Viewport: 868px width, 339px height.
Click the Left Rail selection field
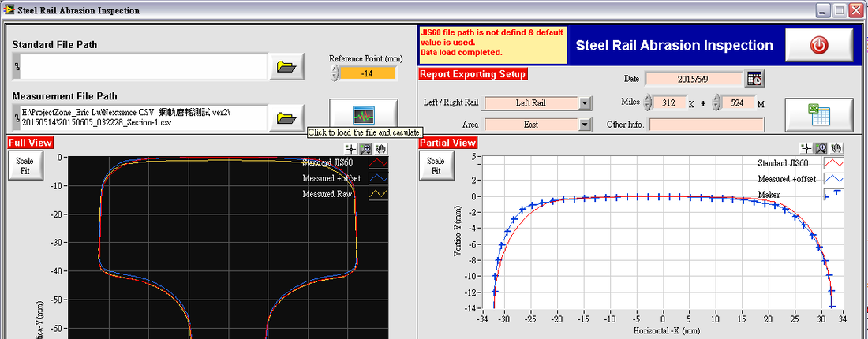point(531,102)
